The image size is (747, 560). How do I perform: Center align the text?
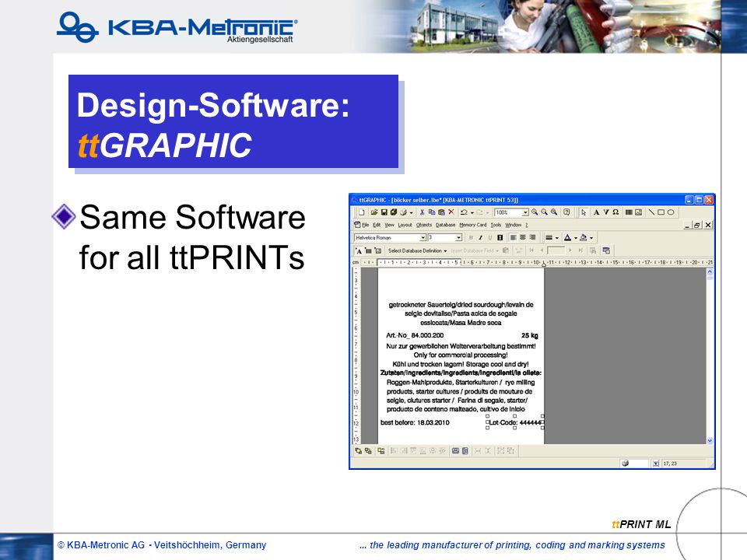point(523,238)
